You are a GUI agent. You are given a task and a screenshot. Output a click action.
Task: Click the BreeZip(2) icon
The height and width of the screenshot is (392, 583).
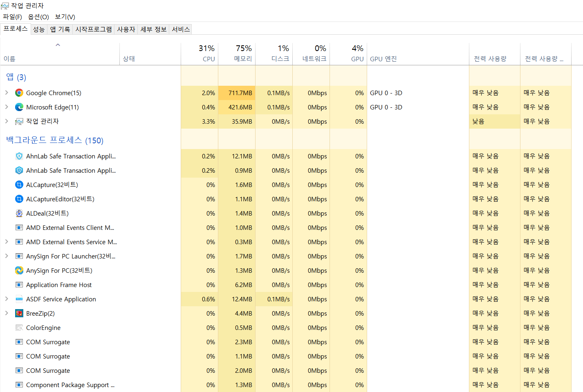click(x=19, y=313)
